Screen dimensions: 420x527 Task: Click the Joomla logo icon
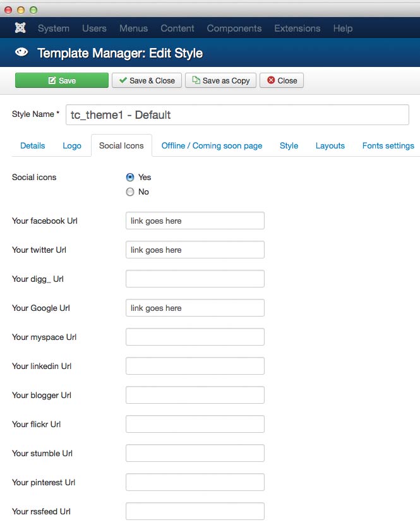tap(21, 28)
